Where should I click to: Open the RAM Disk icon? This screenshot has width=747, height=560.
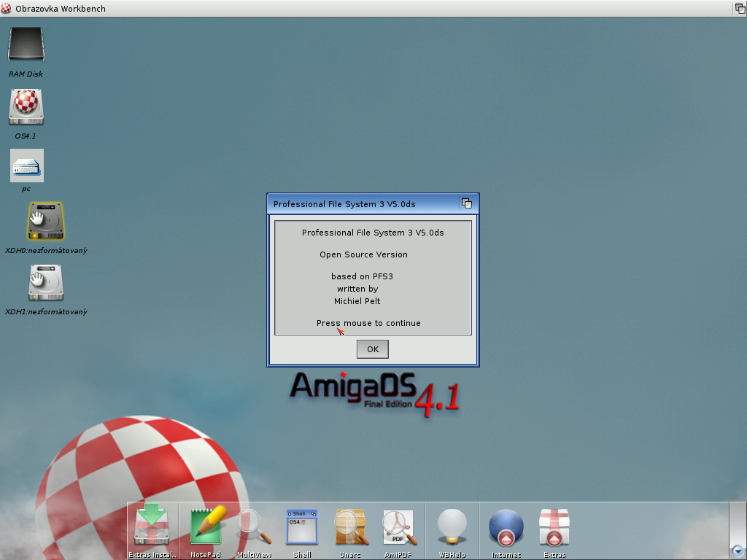26,45
